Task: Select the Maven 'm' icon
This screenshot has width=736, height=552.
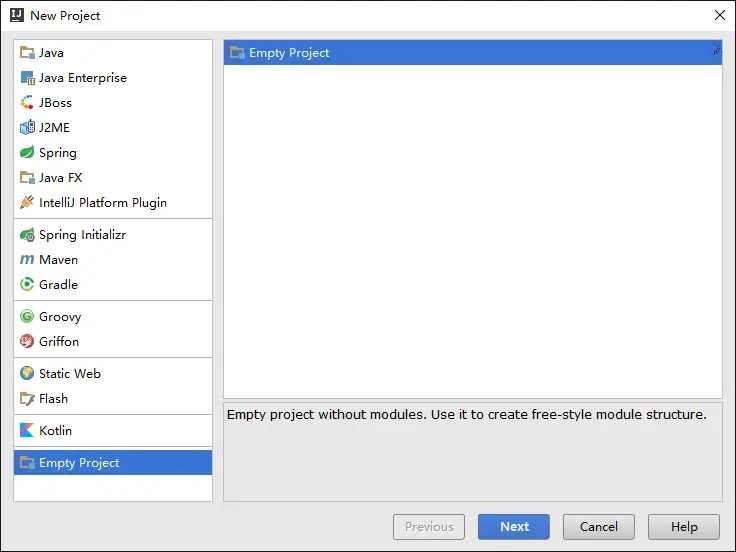Action: (x=27, y=260)
